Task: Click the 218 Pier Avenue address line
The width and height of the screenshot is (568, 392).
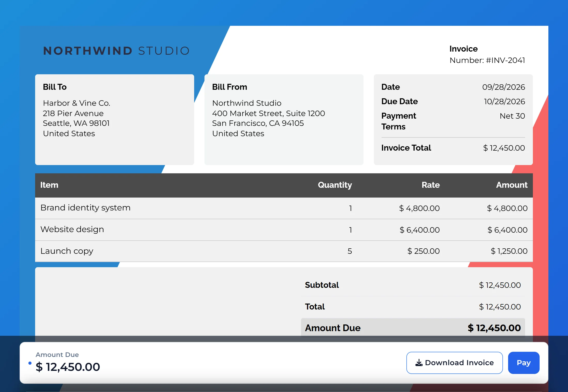Action: (x=73, y=113)
